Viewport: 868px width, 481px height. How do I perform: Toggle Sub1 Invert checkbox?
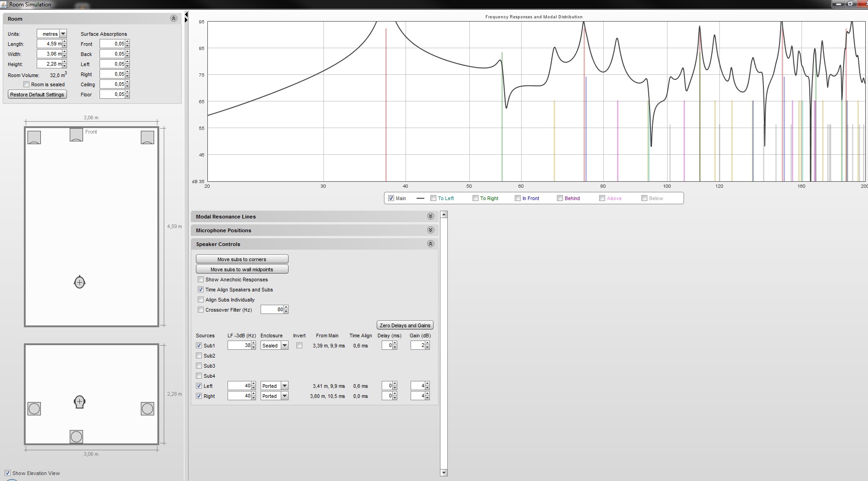pyautogui.click(x=299, y=346)
